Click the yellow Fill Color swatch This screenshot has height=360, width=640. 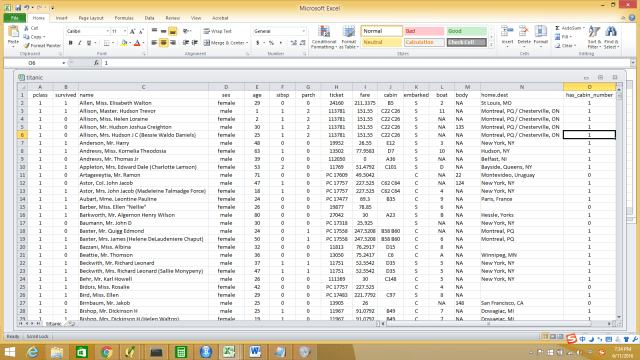pyautogui.click(x=124, y=43)
